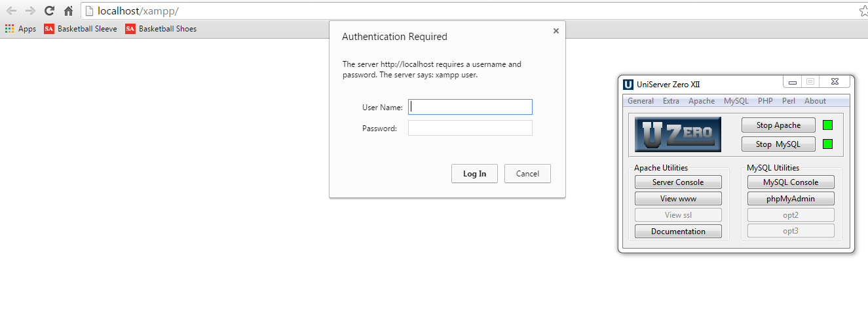Click the green Apache status indicator
The image size is (868, 326).
click(827, 125)
